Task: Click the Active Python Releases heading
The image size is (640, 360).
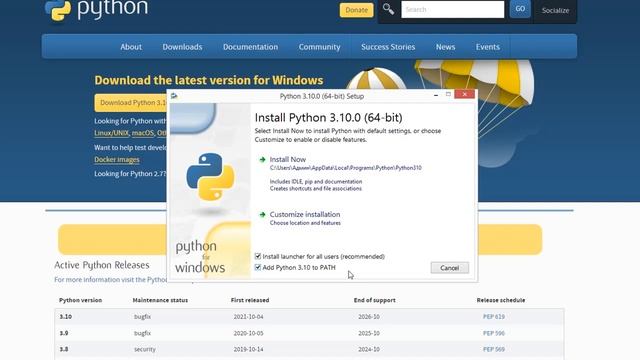Action: click(x=102, y=265)
